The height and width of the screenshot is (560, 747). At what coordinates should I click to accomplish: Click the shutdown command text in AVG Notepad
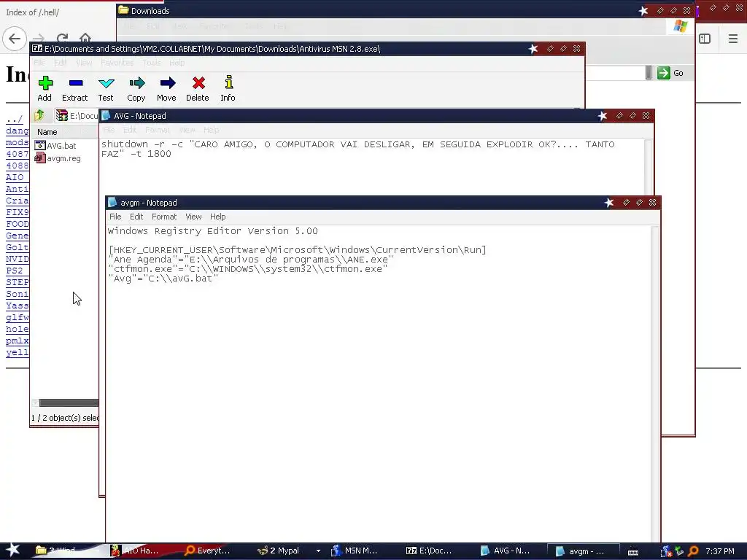click(x=357, y=149)
